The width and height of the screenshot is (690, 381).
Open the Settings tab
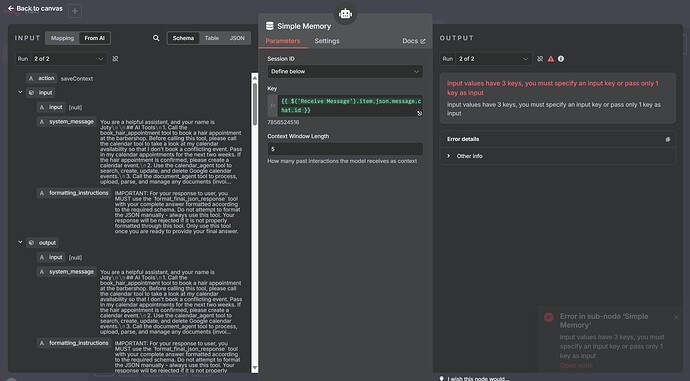coord(327,41)
